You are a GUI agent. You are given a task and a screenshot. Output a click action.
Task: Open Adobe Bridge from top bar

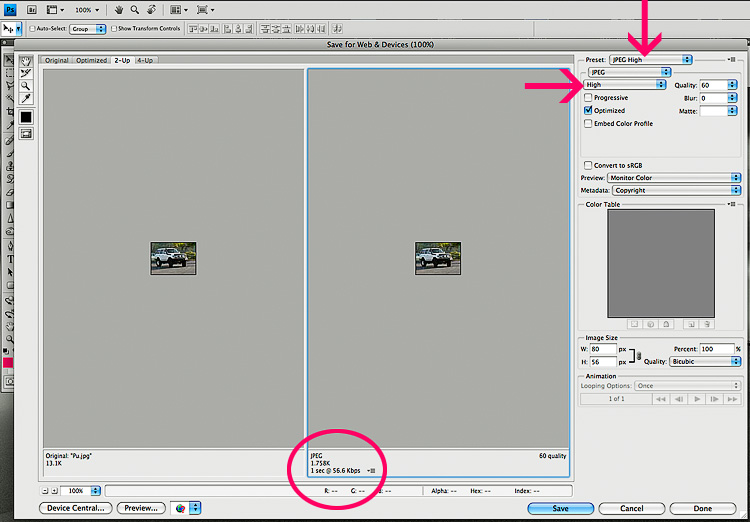[31, 9]
